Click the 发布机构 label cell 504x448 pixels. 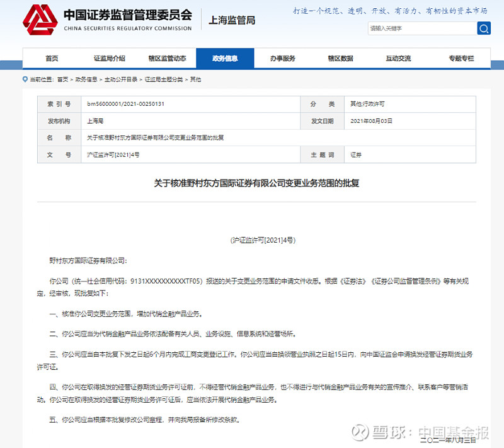pyautogui.click(x=59, y=121)
